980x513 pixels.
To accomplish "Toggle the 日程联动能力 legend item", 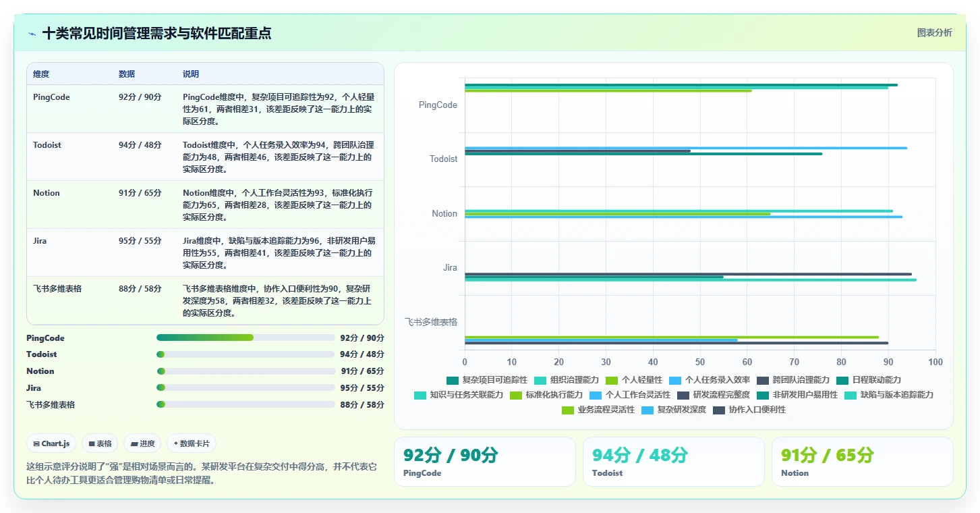I will coord(868,380).
